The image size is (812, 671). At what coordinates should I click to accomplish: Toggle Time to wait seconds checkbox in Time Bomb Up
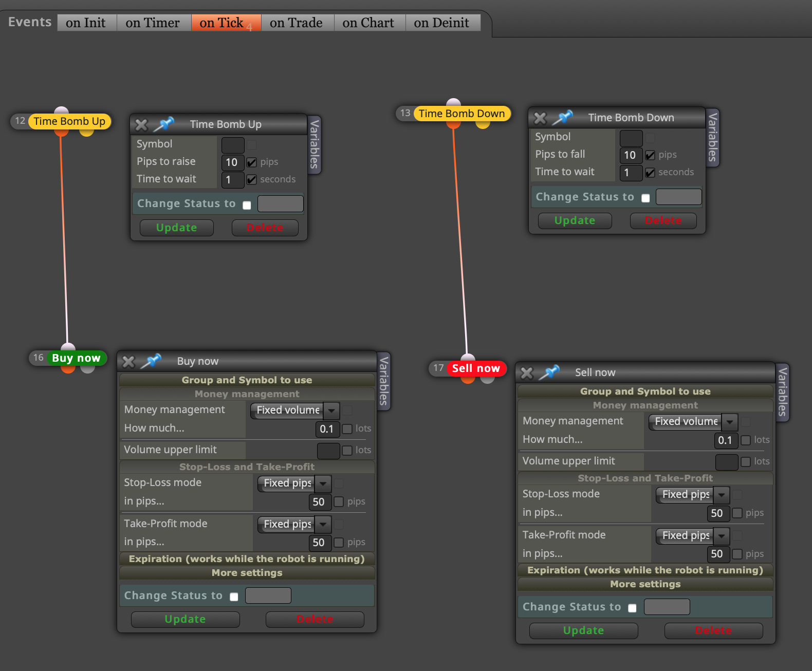coord(252,180)
